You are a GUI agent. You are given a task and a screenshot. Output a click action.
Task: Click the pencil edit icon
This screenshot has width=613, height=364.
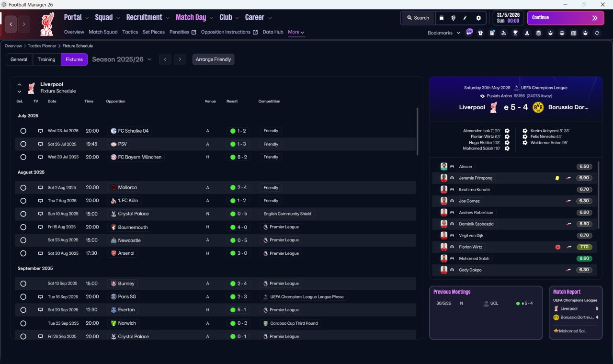point(465,18)
